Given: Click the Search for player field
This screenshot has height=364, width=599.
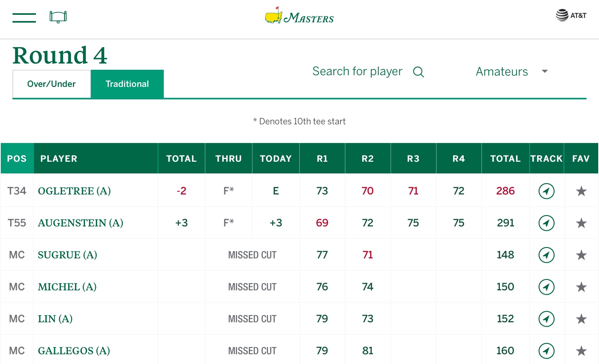Looking at the screenshot, I should (357, 71).
